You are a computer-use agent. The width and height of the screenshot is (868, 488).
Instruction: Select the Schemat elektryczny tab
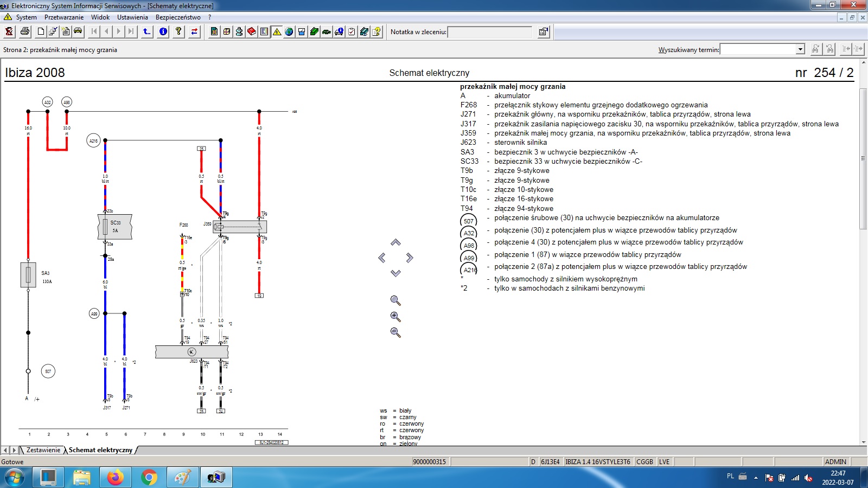click(x=100, y=450)
